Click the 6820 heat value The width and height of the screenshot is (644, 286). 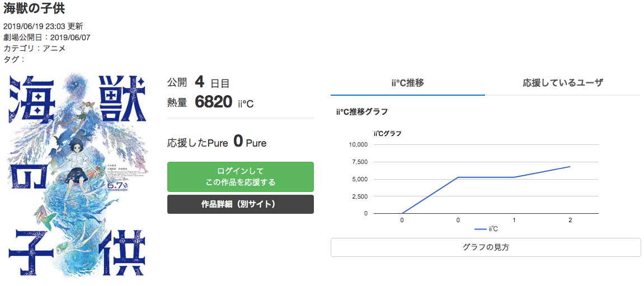coord(214,102)
